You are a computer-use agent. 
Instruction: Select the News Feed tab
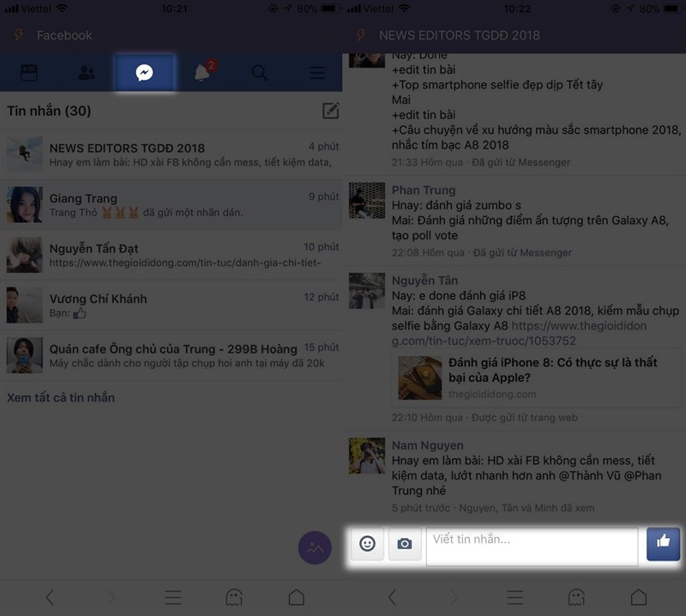point(27,72)
